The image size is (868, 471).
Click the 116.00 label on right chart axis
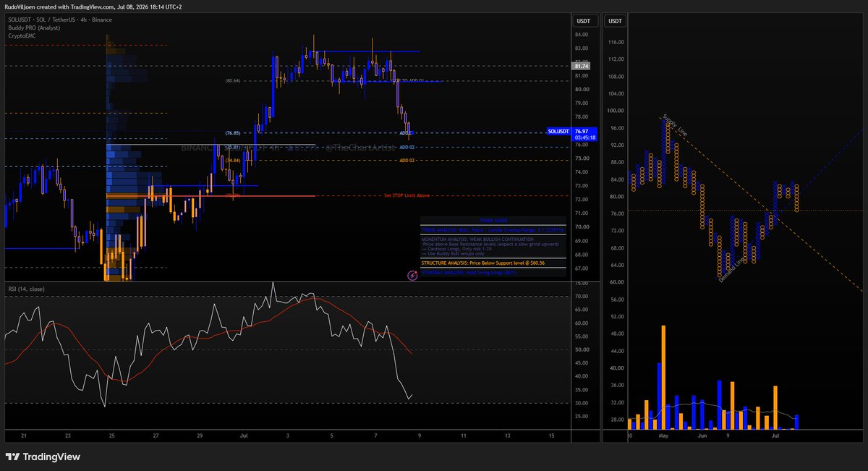(616, 42)
